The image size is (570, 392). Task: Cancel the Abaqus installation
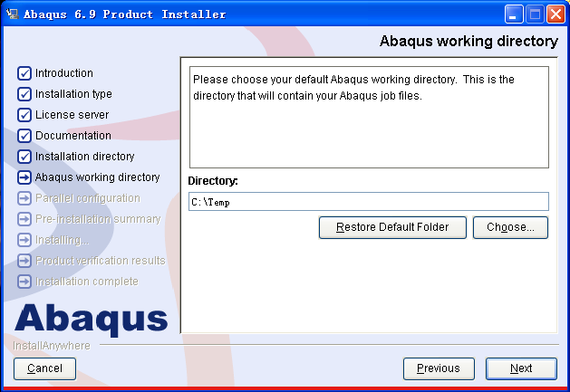44,368
